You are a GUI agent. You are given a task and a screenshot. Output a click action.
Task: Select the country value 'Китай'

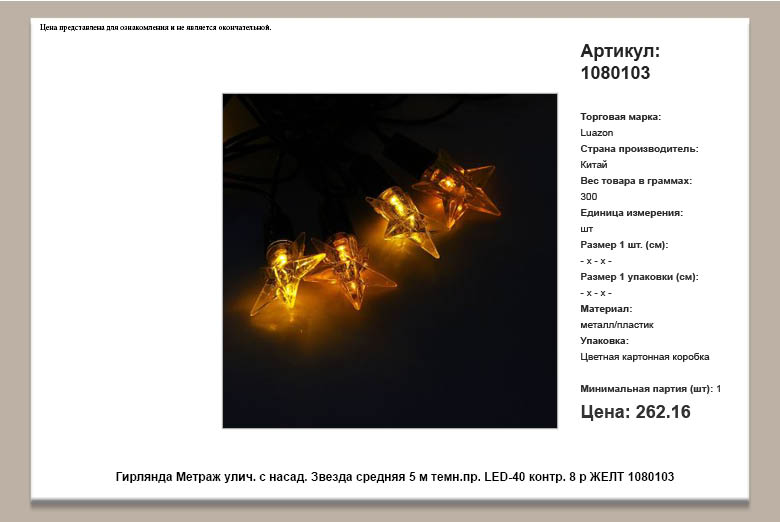593,165
